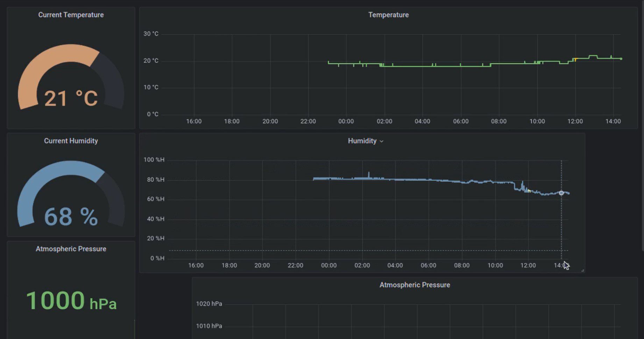Click the 00:00 label on Humidity axis
The image size is (644, 339).
point(329,265)
